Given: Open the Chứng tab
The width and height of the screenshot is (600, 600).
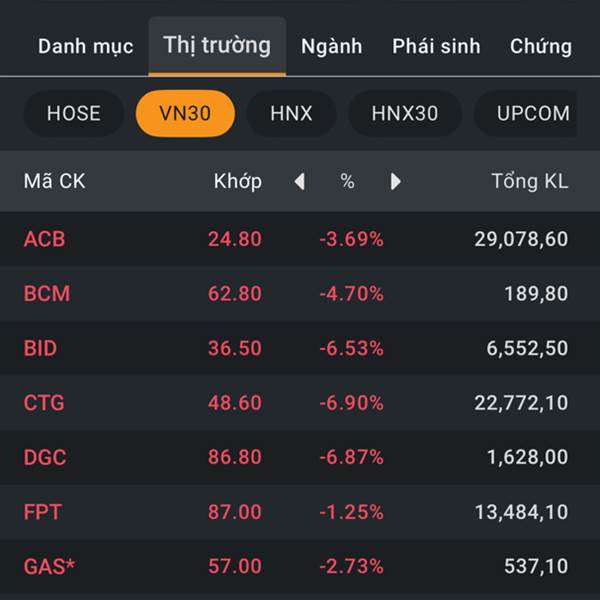Looking at the screenshot, I should point(541,46).
